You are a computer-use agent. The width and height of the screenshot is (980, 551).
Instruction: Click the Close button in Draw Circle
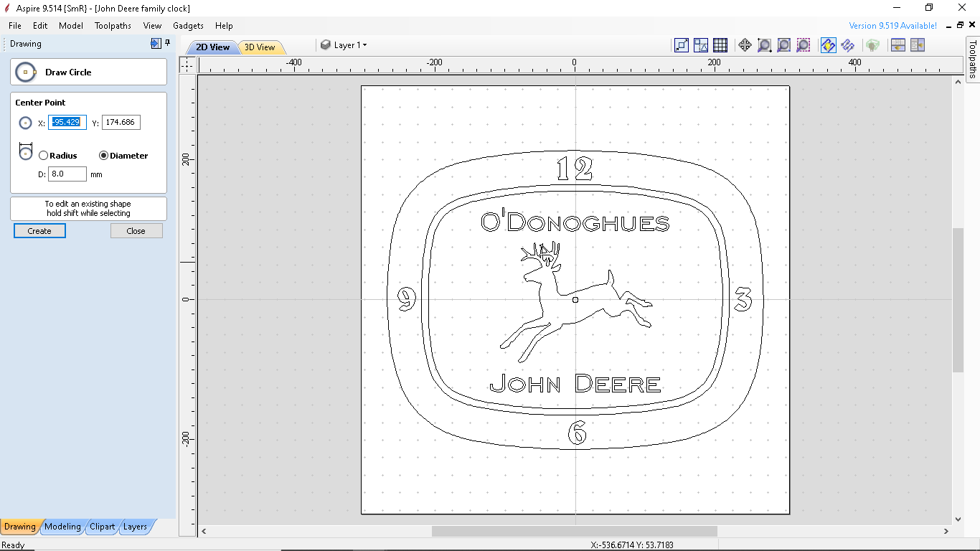(x=136, y=231)
